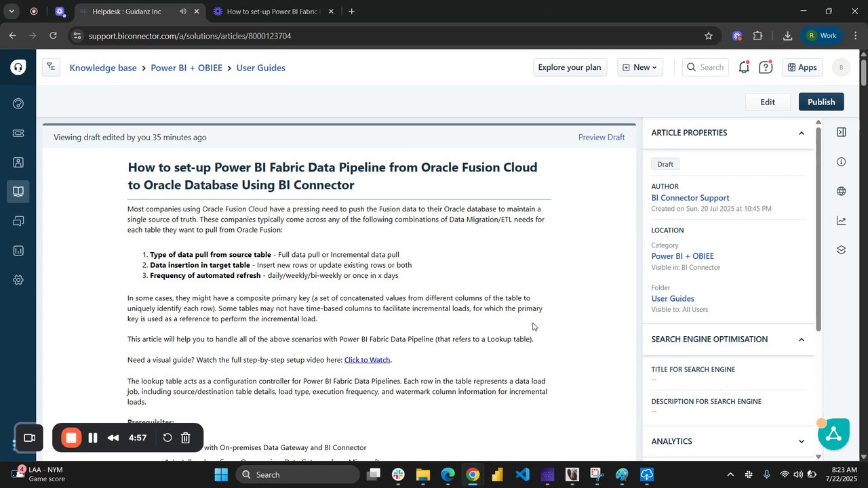
Task: Click the helpdesk Search field
Action: pyautogui.click(x=705, y=67)
